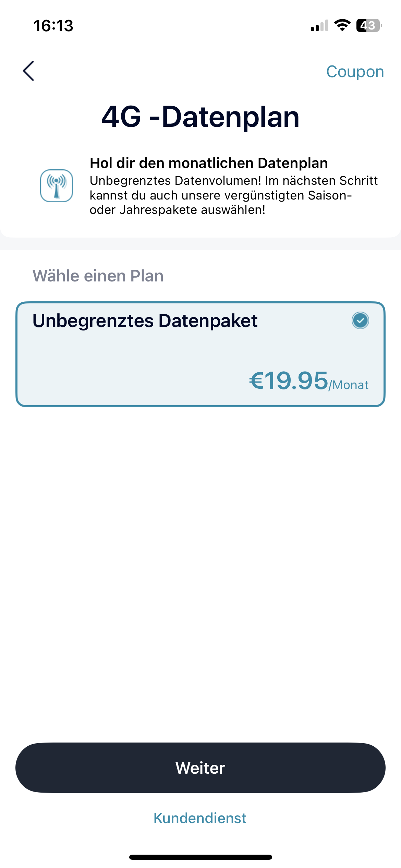This screenshot has width=401, height=868.
Task: Tap the back arrow chevron
Action: point(29,71)
